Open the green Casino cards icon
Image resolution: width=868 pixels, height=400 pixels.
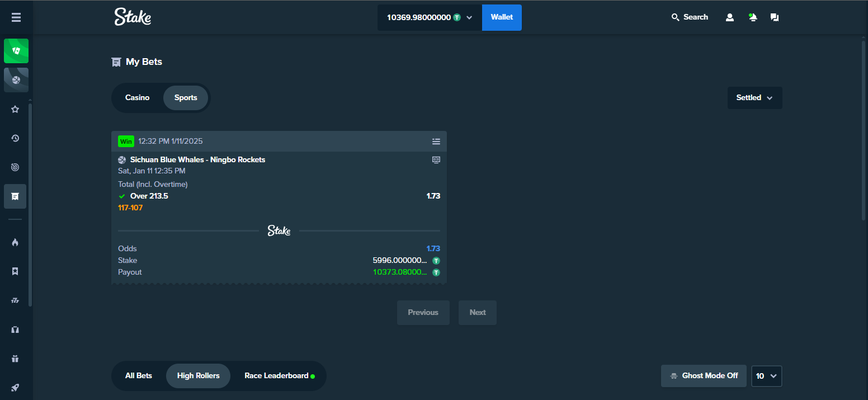[x=16, y=51]
